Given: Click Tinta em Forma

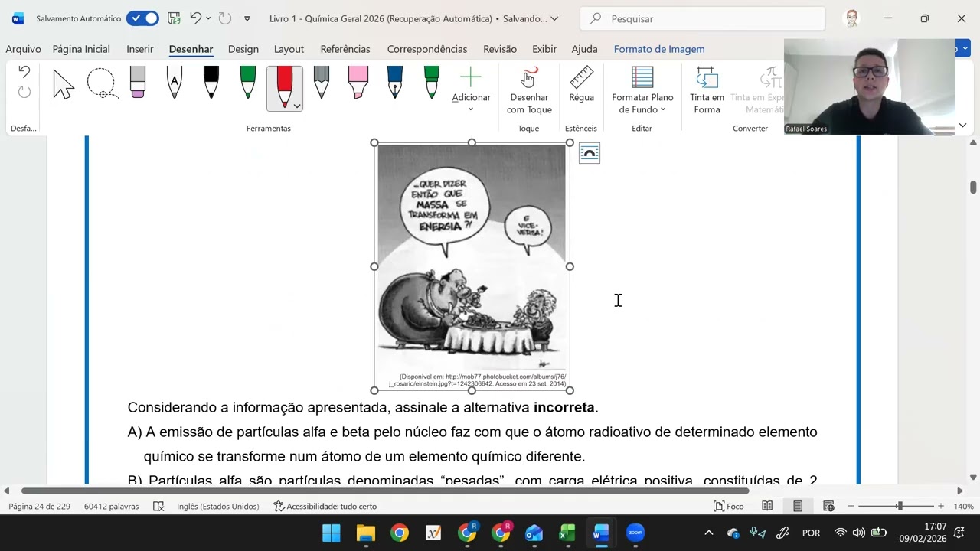Looking at the screenshot, I should tap(707, 90).
